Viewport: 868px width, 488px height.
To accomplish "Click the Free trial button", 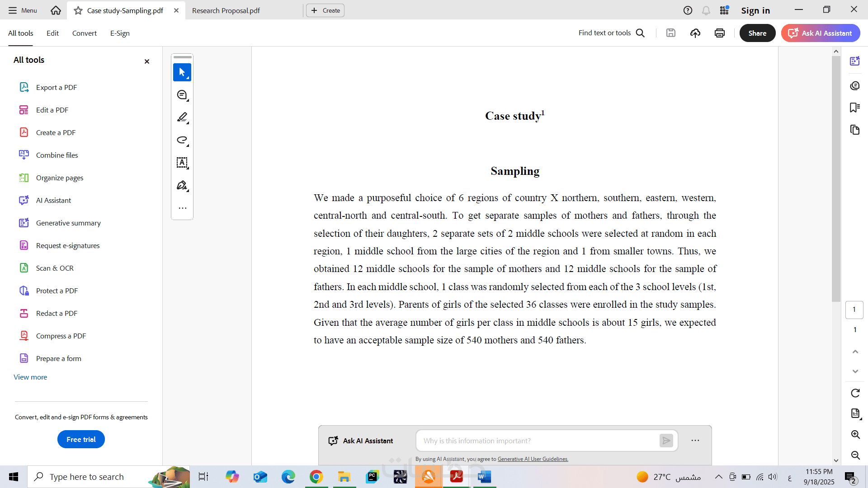I will pyautogui.click(x=81, y=439).
